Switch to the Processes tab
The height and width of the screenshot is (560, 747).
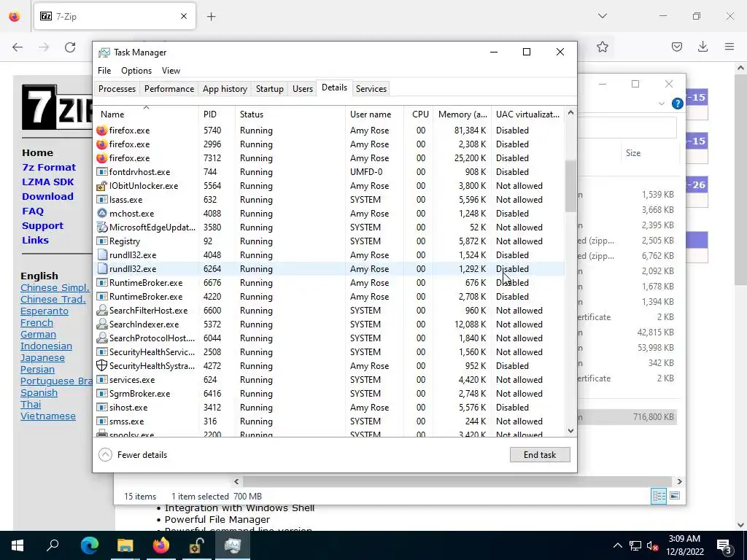point(117,88)
